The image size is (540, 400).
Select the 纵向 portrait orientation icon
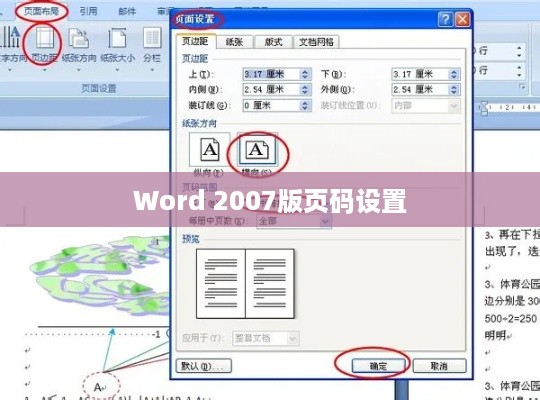[209, 150]
